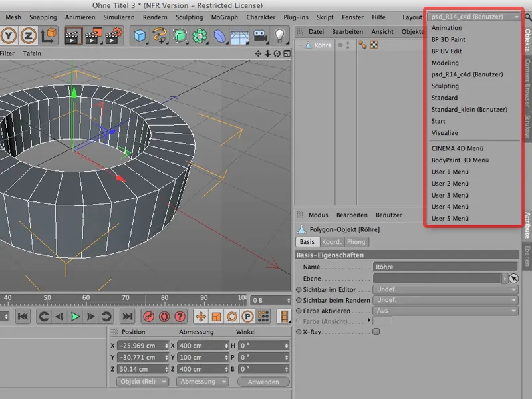This screenshot has width=532, height=399.
Task: Click the spline pen tool icon
Action: pos(160,35)
